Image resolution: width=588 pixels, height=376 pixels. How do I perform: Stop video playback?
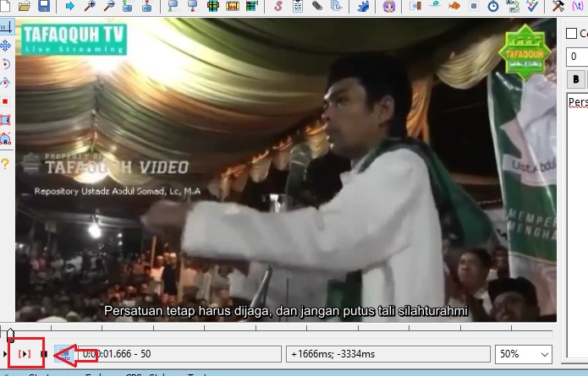click(x=44, y=353)
